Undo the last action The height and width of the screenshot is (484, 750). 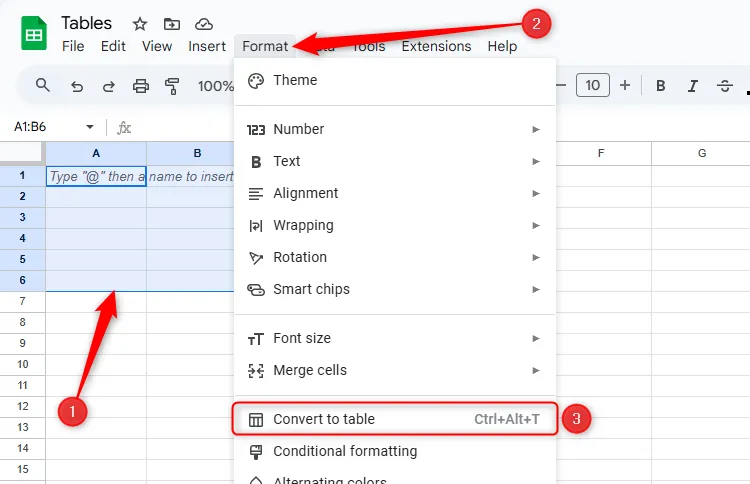pos(77,86)
